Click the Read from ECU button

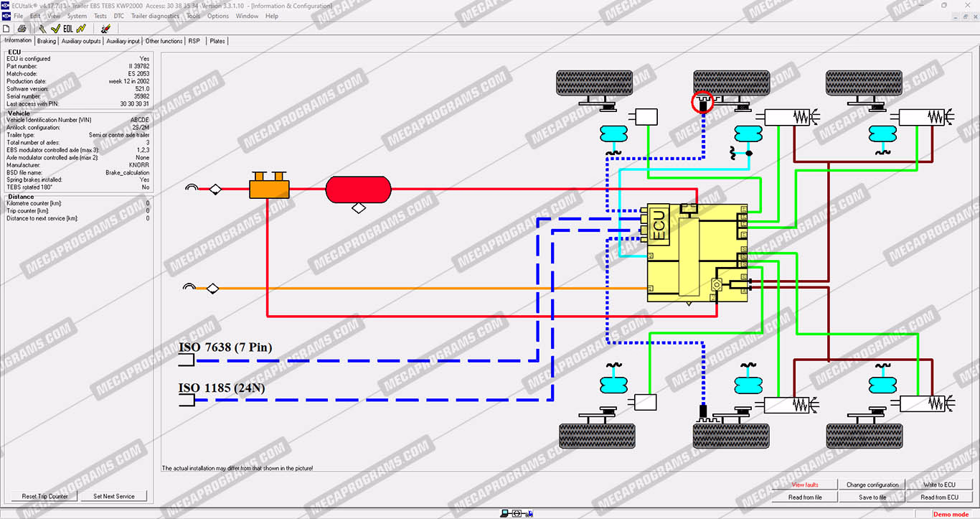pyautogui.click(x=940, y=497)
